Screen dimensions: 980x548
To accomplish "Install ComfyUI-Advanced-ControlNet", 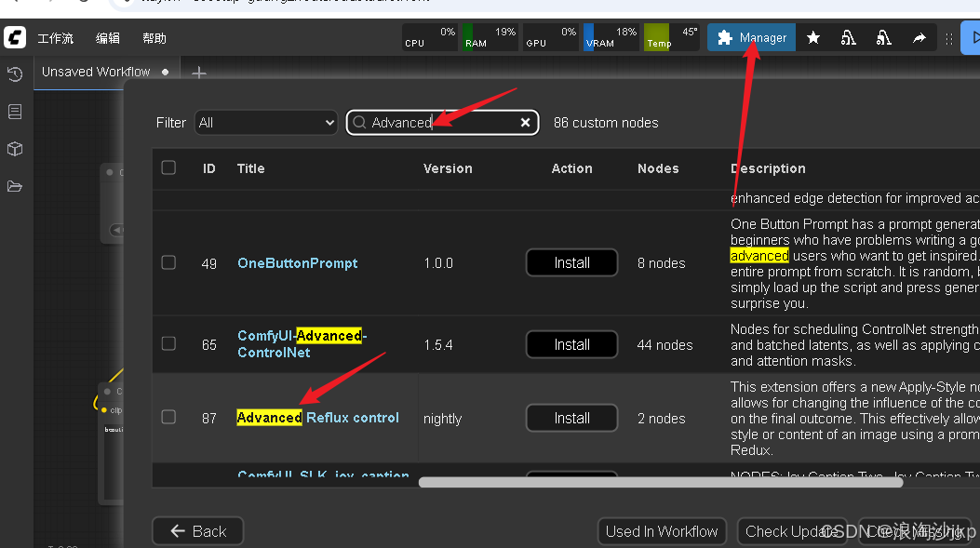I will [x=571, y=344].
